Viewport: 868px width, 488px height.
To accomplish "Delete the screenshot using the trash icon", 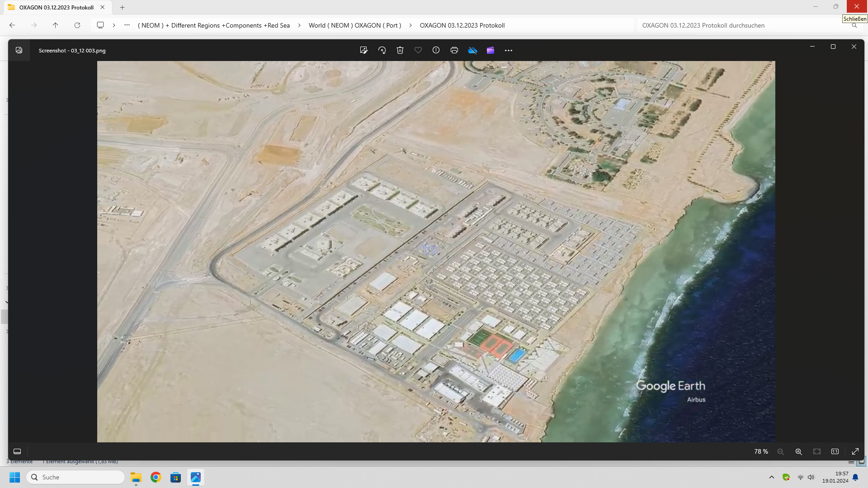I will [x=400, y=50].
